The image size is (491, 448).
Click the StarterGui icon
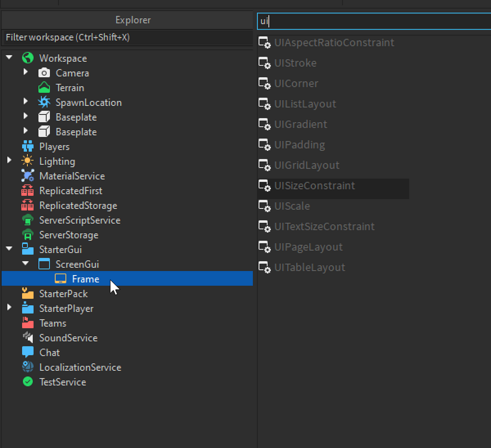pyautogui.click(x=27, y=249)
